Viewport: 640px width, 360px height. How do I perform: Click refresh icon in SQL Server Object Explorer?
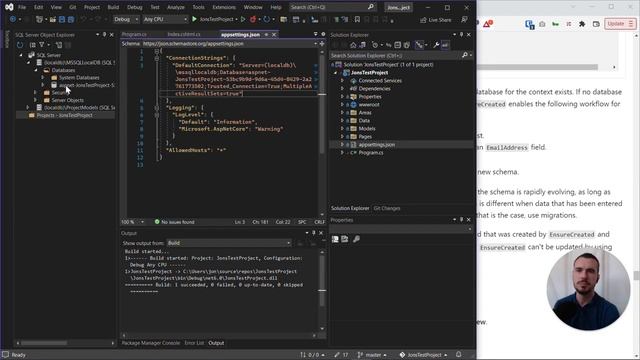point(20,45)
